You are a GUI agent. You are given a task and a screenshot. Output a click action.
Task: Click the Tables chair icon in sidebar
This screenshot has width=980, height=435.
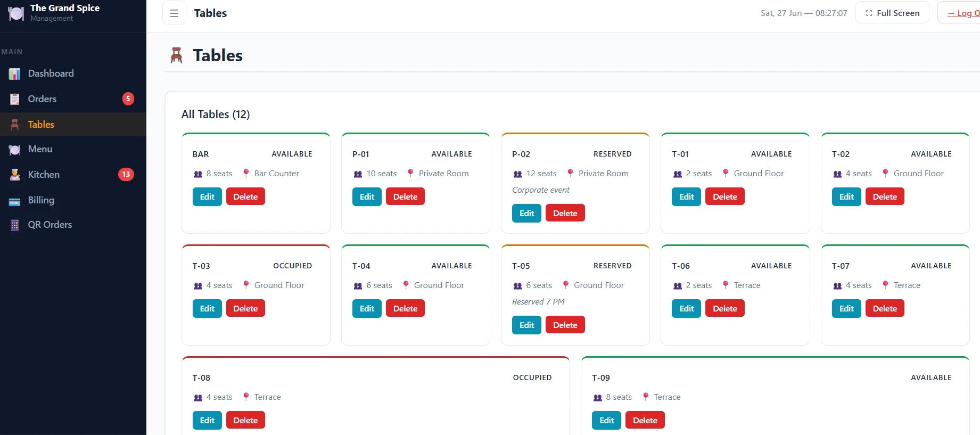[15, 125]
